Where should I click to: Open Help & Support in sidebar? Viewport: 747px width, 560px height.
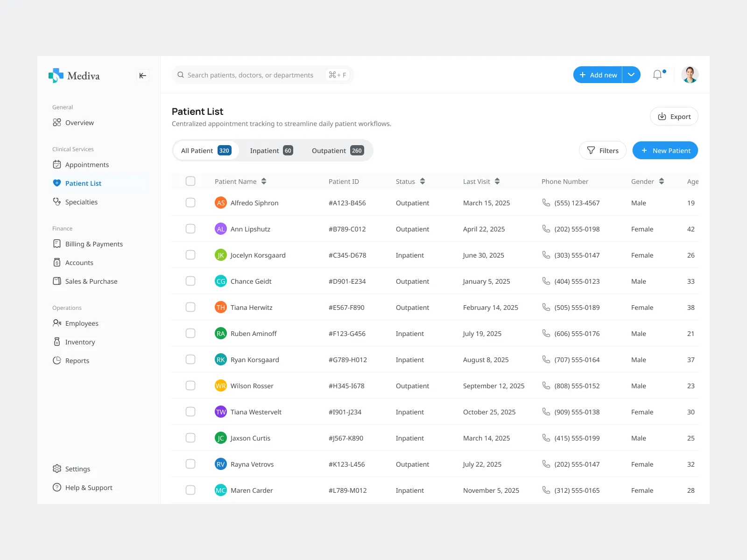[88, 488]
